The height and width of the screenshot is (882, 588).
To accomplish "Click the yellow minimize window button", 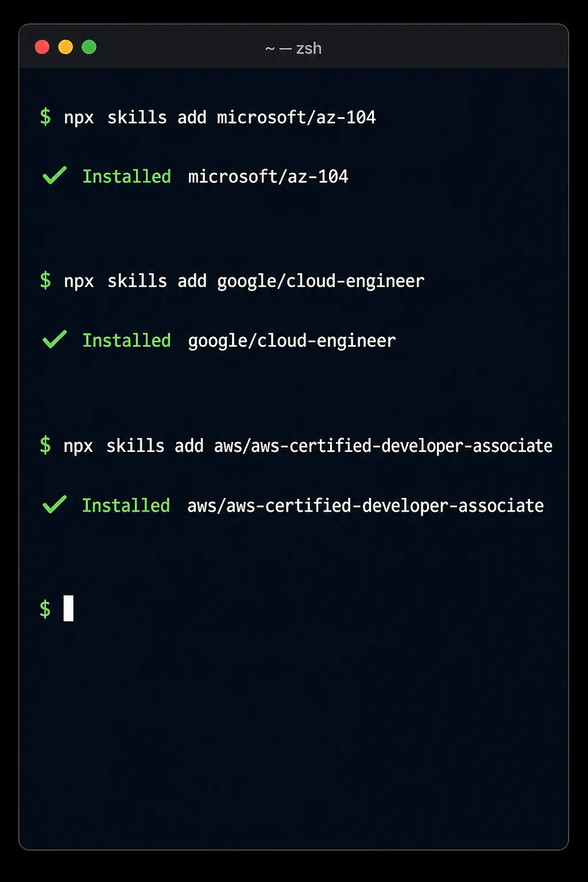I will pyautogui.click(x=65, y=47).
